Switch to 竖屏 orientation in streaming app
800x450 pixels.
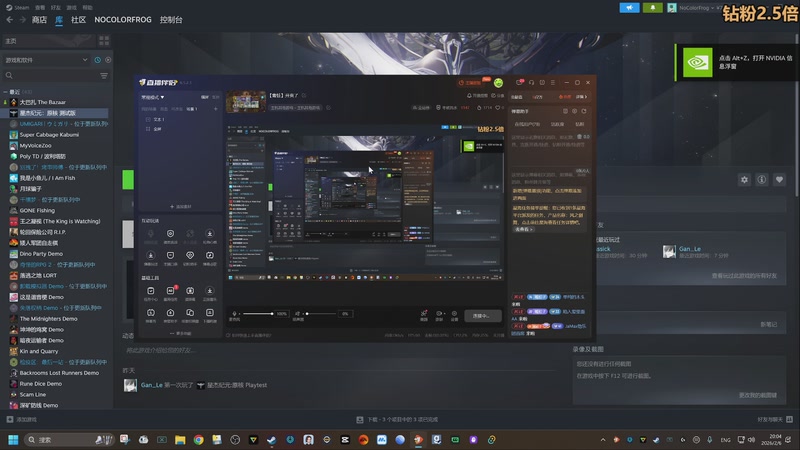(215, 97)
